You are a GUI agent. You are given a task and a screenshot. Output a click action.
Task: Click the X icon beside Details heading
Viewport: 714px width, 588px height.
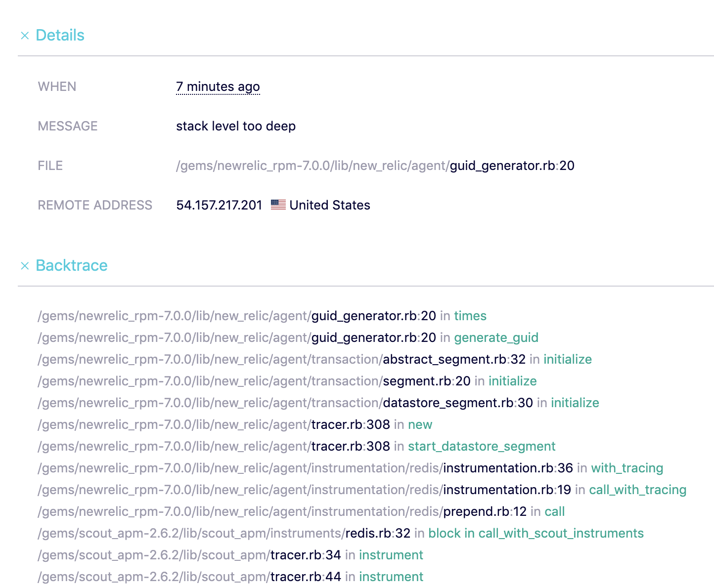[x=25, y=35]
